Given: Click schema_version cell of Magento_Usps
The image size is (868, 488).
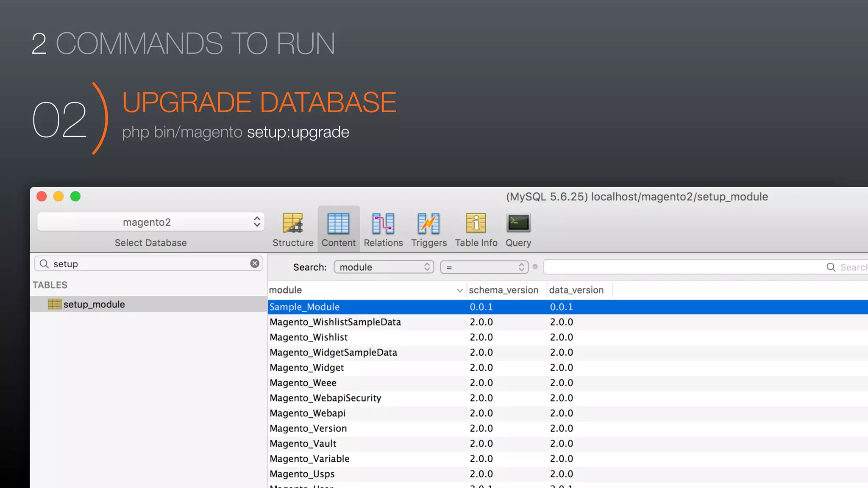Looking at the screenshot, I should 481,474.
